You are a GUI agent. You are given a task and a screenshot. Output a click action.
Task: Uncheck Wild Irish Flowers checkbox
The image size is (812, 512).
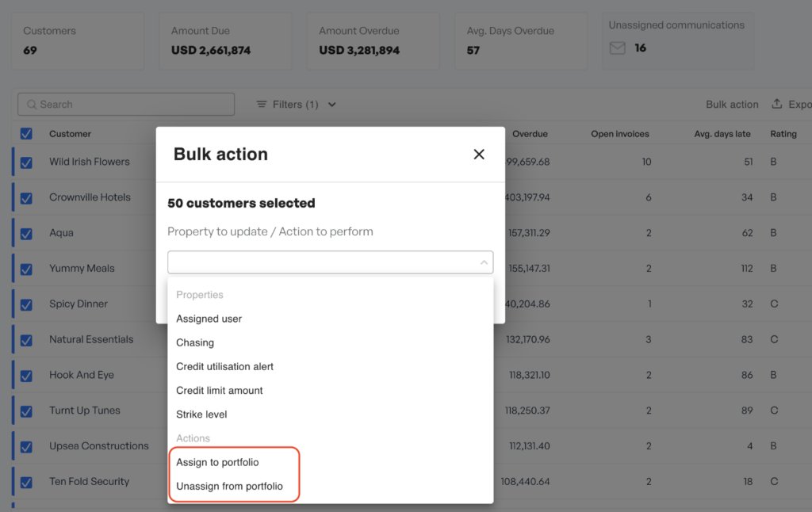tap(26, 162)
